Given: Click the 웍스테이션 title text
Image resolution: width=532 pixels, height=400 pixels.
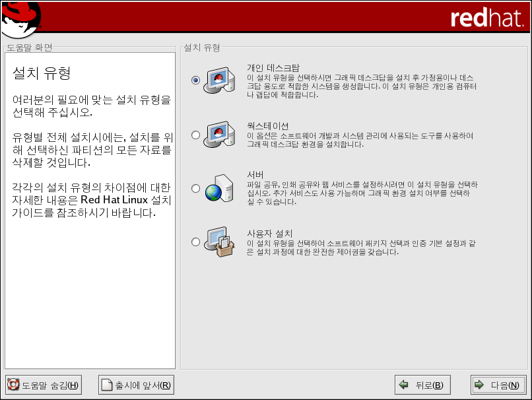Looking at the screenshot, I should point(267,126).
